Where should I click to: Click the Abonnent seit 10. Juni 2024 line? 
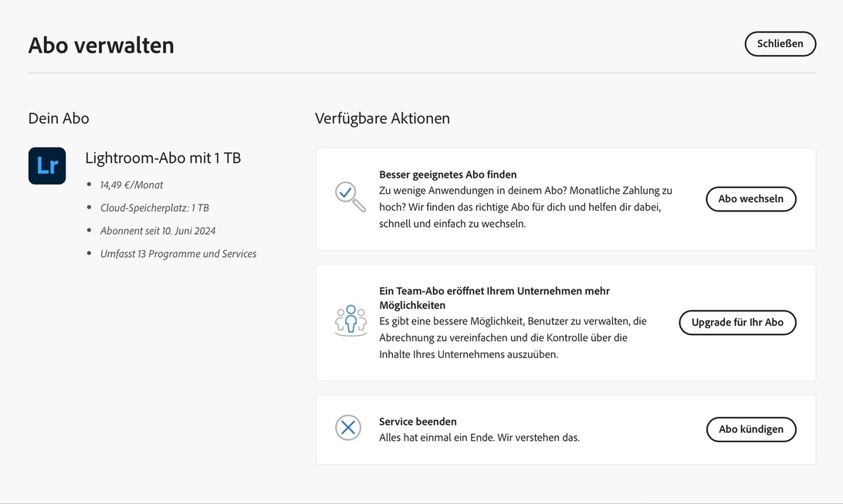(x=157, y=231)
